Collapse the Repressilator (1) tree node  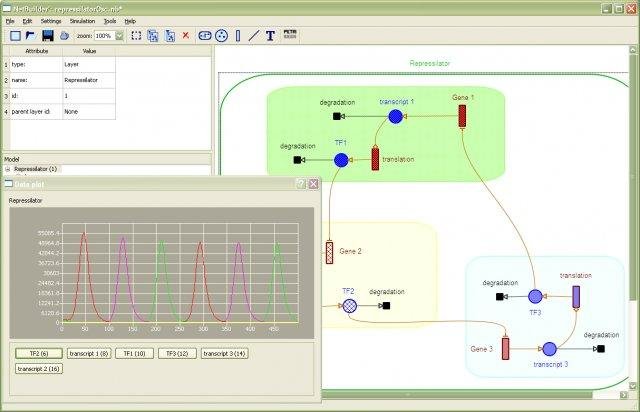[7, 169]
